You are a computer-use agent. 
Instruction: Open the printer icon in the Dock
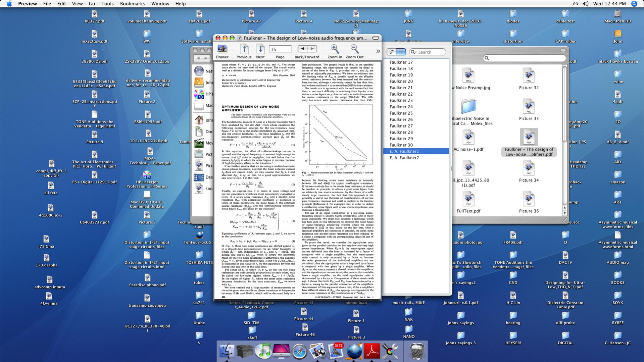pyautogui.click(x=245, y=351)
